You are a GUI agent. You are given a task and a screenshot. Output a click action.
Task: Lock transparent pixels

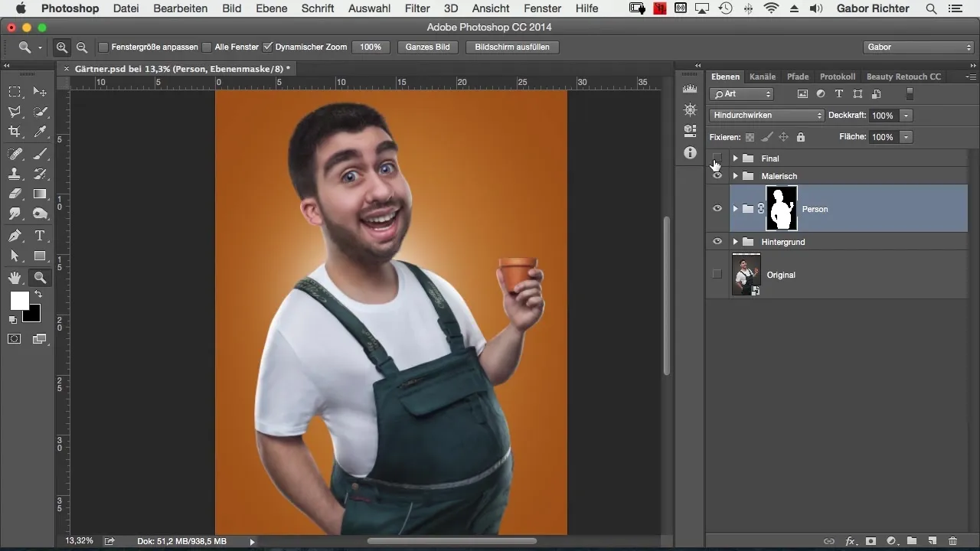point(750,137)
